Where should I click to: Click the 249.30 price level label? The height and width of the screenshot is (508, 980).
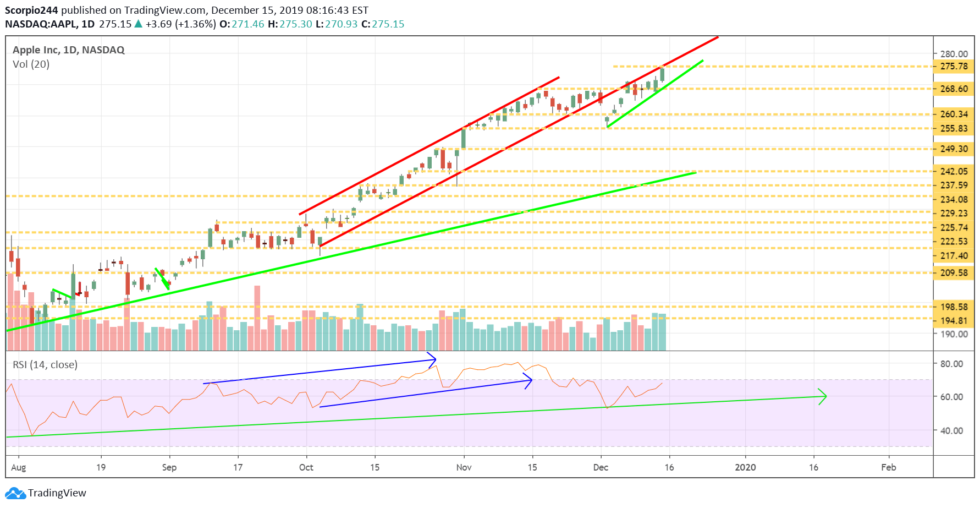tap(954, 149)
